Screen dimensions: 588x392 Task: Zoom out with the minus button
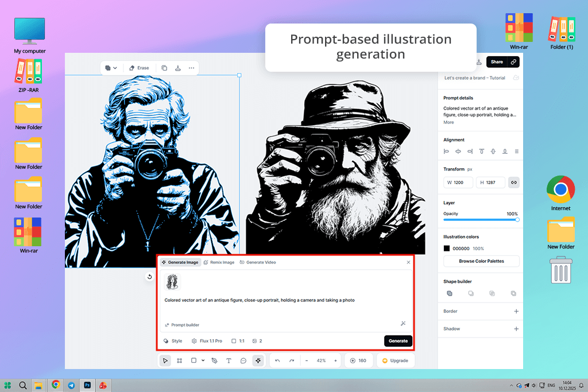[x=307, y=360]
